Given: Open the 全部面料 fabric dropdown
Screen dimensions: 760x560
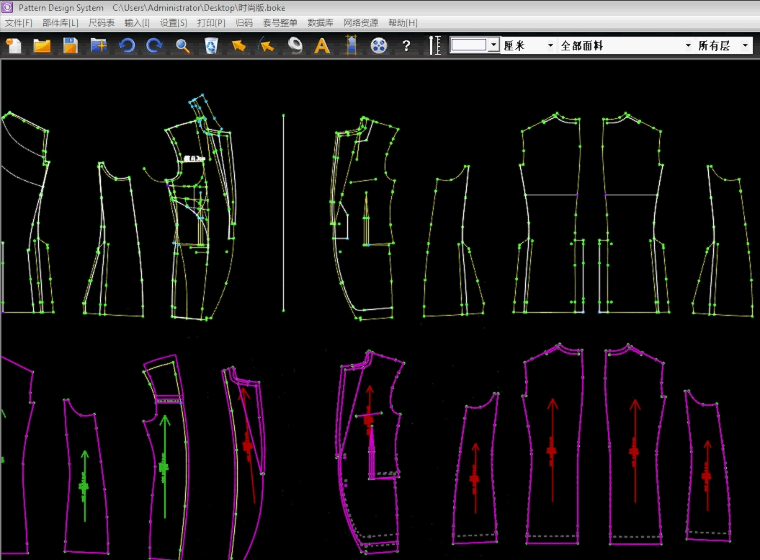Looking at the screenshot, I should pos(687,45).
